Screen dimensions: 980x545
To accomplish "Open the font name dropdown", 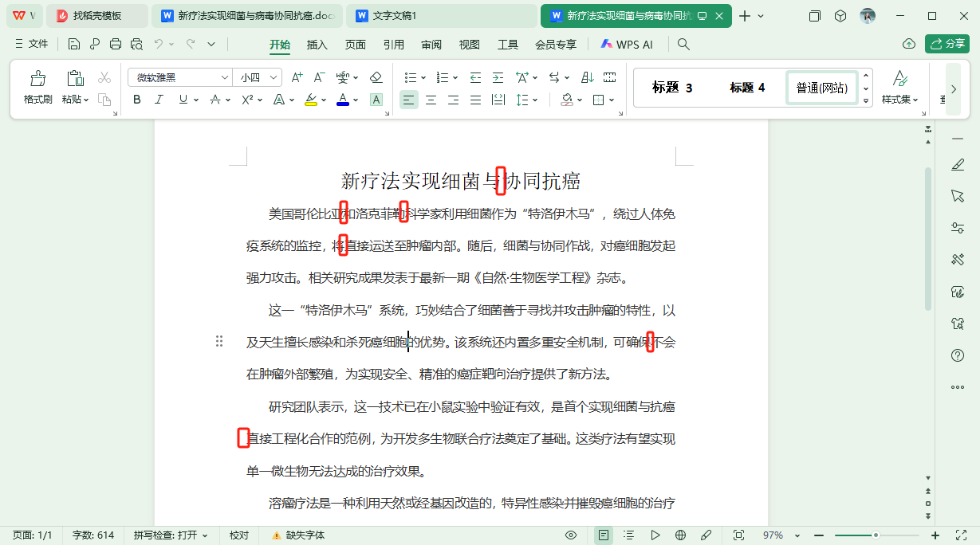I will click(224, 77).
